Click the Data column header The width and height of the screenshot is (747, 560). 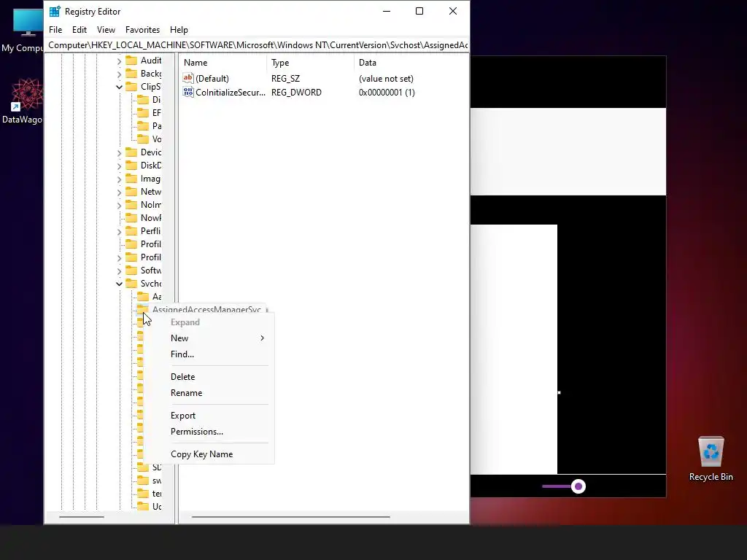tap(411, 63)
